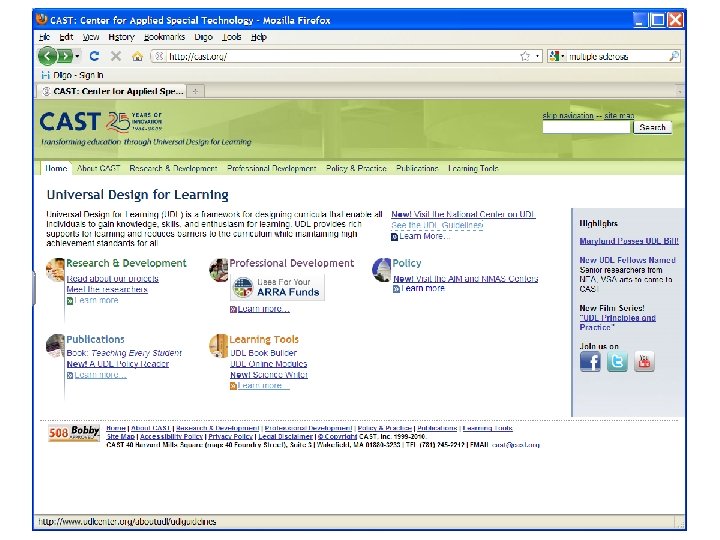Reload the page with the refresh icon
The image size is (720, 540).
pos(94,56)
